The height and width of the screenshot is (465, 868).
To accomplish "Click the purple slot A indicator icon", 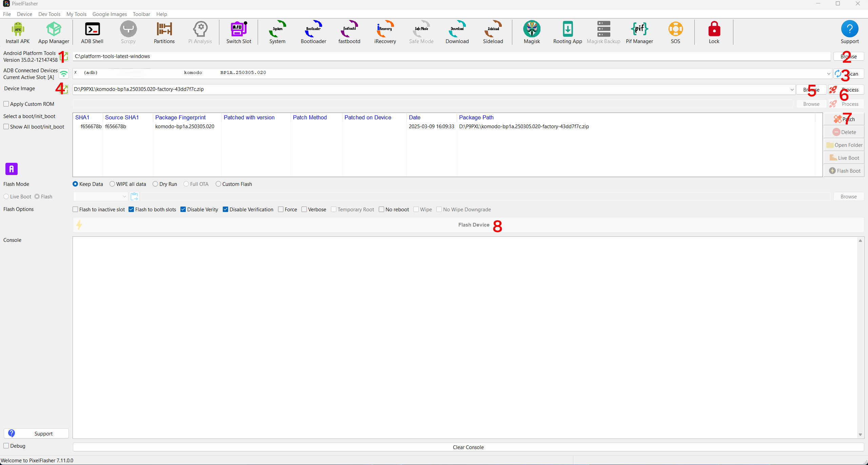I will (12, 169).
